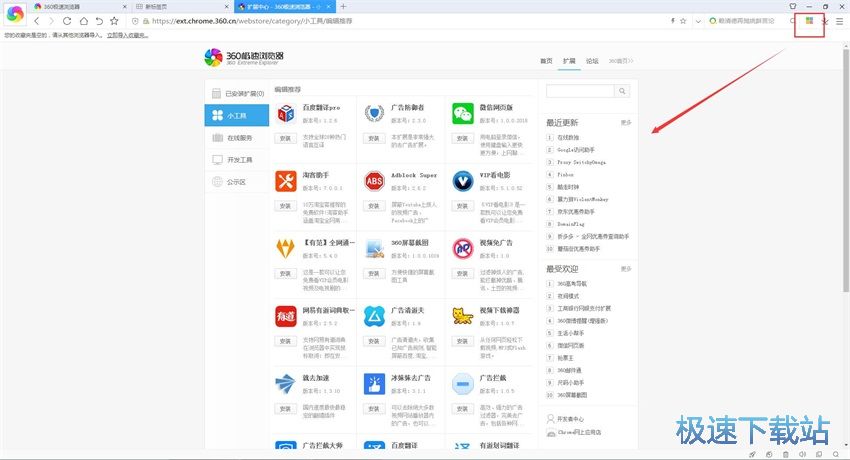Click the sound icon in status bar
850x460 pixels.
pos(802,454)
